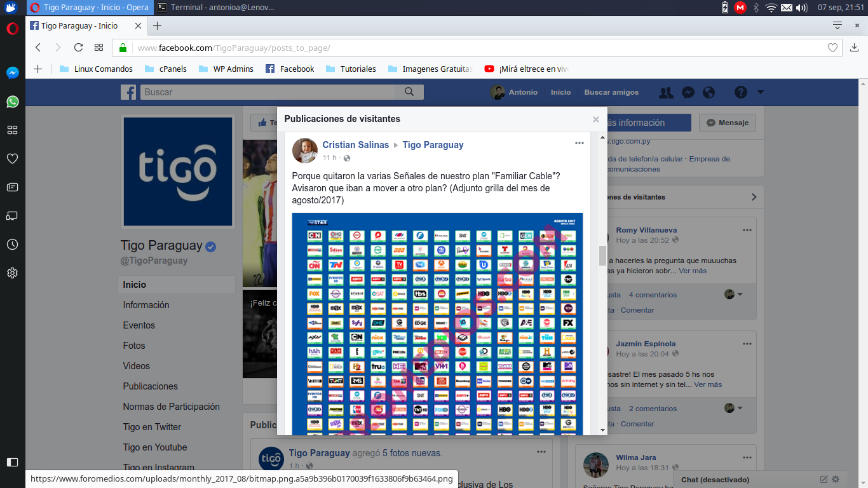Open Messenger in the Opera sidebar

[12, 73]
